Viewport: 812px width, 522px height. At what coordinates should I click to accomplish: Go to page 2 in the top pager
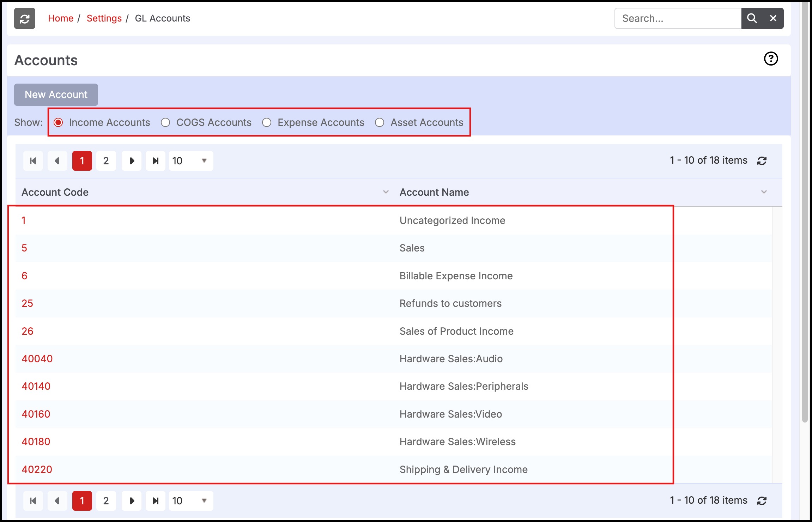(106, 161)
